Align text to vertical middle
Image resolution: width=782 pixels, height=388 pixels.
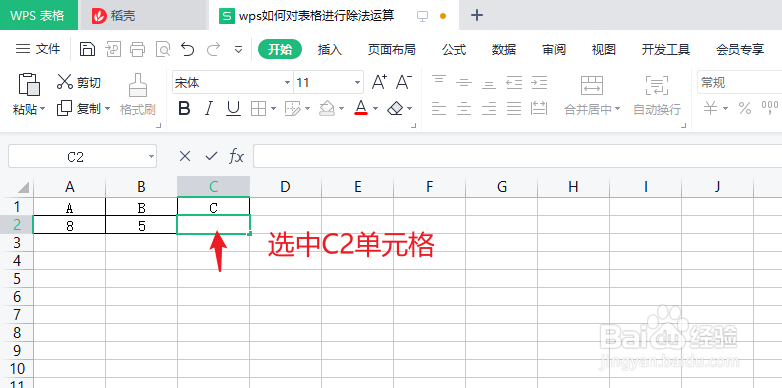tap(464, 82)
